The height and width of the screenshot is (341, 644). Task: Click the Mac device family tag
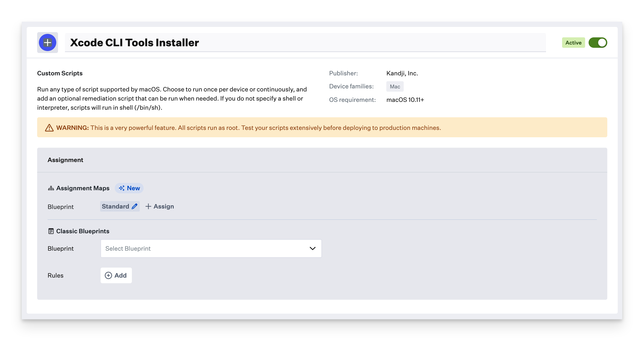point(395,86)
